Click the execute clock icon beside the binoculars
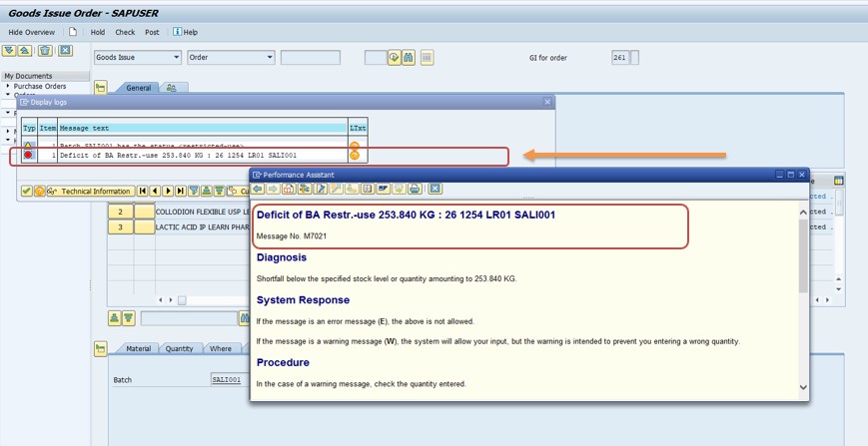The width and height of the screenshot is (868, 446). tap(395, 58)
